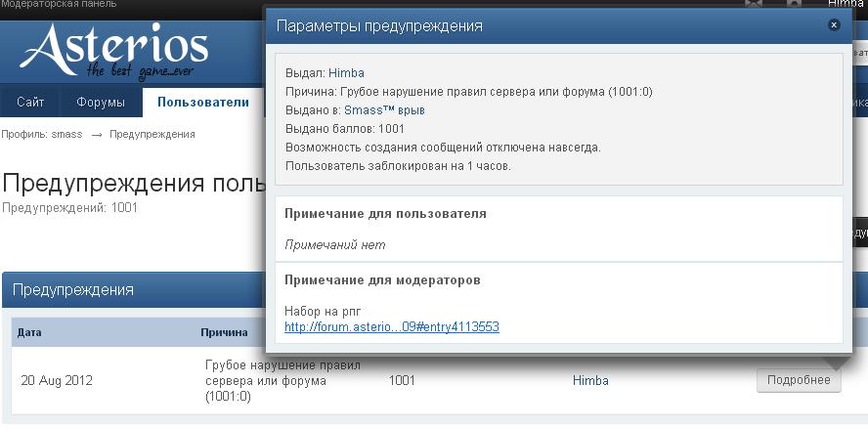
Task: Click the Выдано баллов: 1001 line
Action: click(345, 129)
